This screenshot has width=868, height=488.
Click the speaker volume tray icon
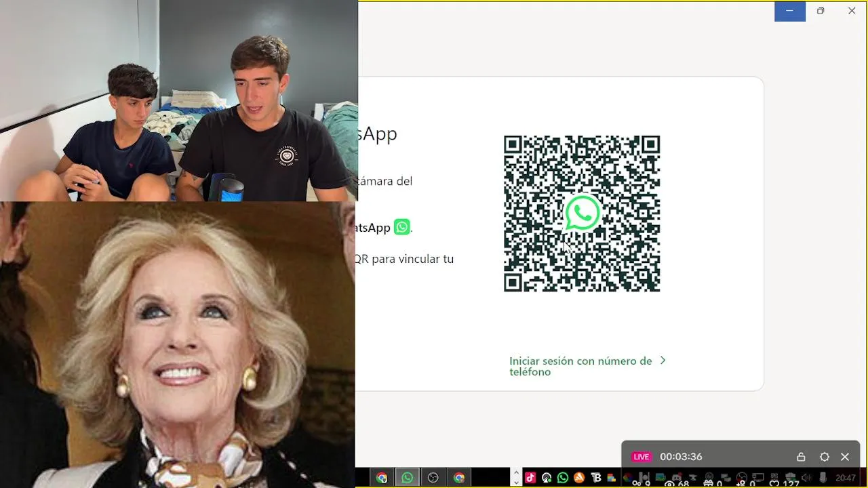(x=806, y=478)
